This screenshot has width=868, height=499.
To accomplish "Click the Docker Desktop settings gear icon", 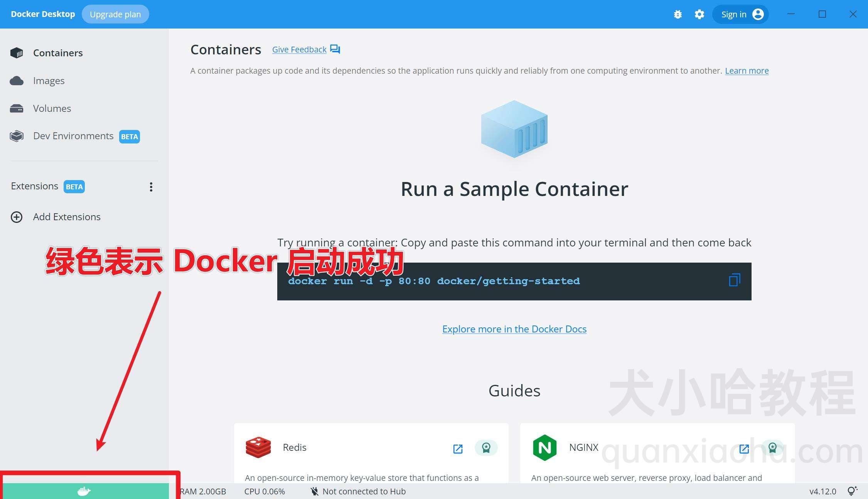I will click(699, 14).
